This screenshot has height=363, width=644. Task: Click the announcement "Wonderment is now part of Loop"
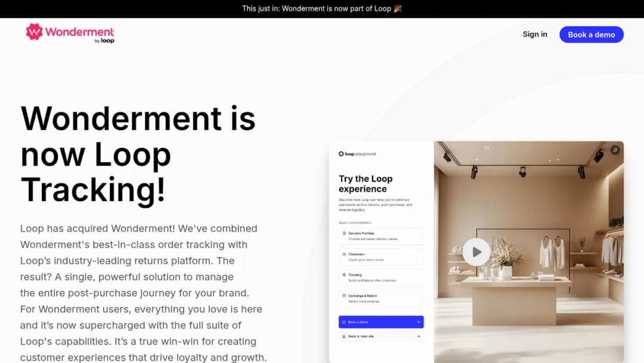click(322, 8)
